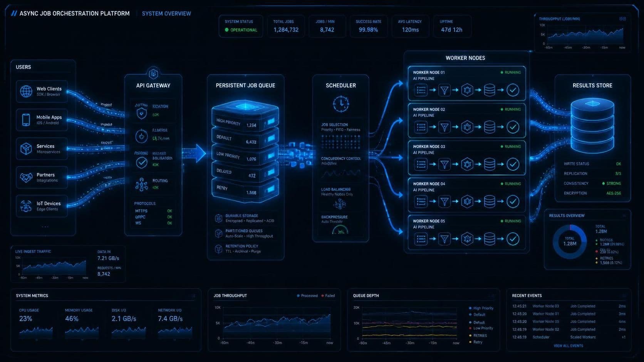Click the checkmark icon in Worker Node 05

coord(513,239)
